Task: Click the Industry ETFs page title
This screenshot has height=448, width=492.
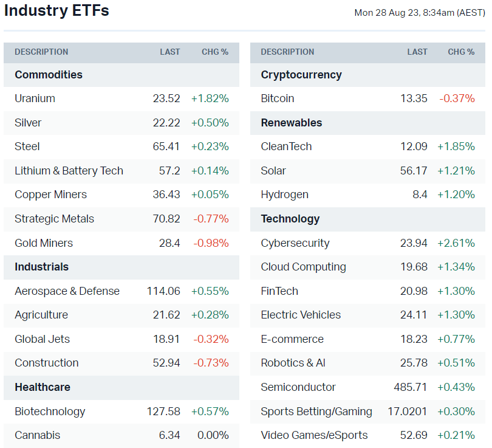Action: click(x=56, y=11)
